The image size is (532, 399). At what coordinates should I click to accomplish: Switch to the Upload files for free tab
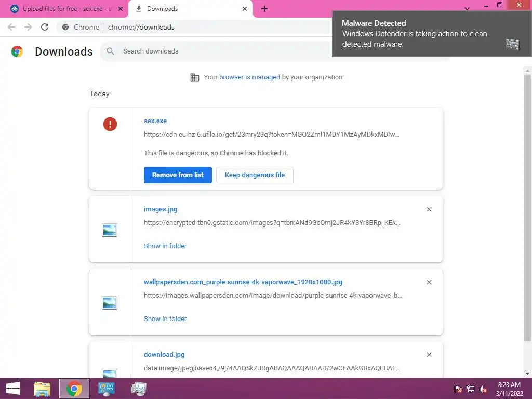pos(64,9)
